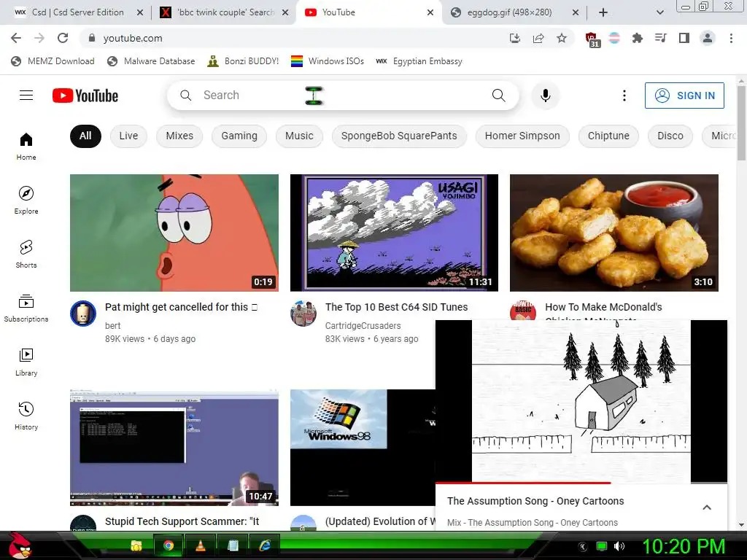Open Chrome profile avatar
Image resolution: width=747 pixels, height=560 pixels.
point(708,38)
